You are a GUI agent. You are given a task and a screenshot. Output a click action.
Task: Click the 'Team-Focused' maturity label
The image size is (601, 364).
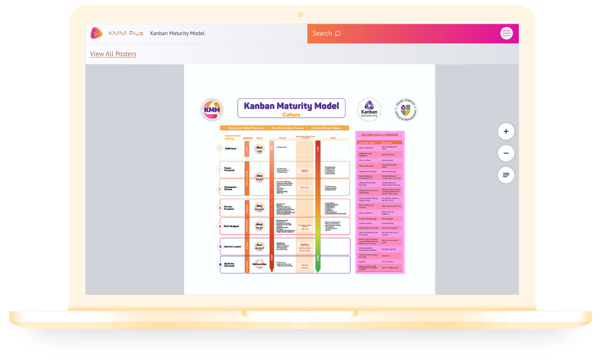pos(229,169)
